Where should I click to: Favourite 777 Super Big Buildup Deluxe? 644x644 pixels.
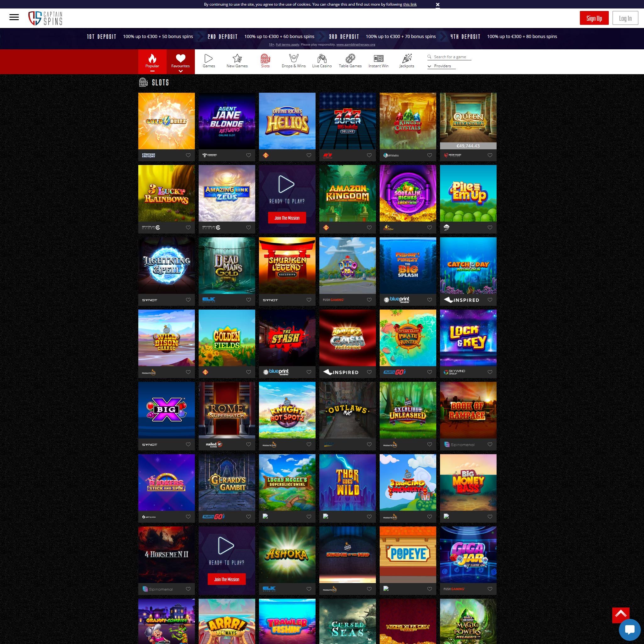(x=369, y=155)
